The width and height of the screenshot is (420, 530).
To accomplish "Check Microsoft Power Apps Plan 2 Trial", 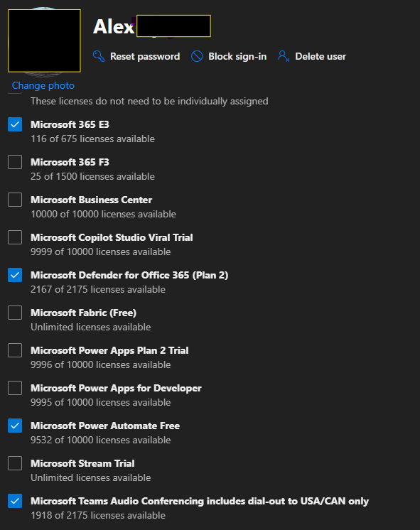I will [x=15, y=350].
